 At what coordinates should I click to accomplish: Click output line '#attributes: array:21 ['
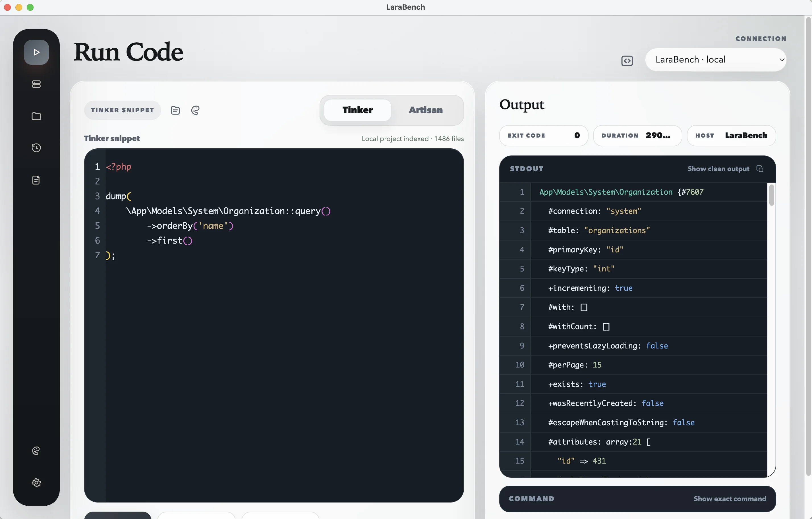coord(599,441)
